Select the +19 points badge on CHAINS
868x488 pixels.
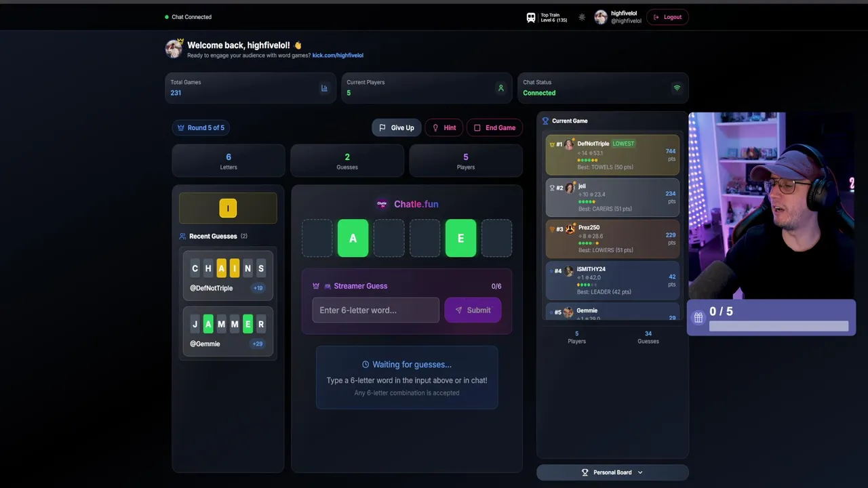point(258,288)
